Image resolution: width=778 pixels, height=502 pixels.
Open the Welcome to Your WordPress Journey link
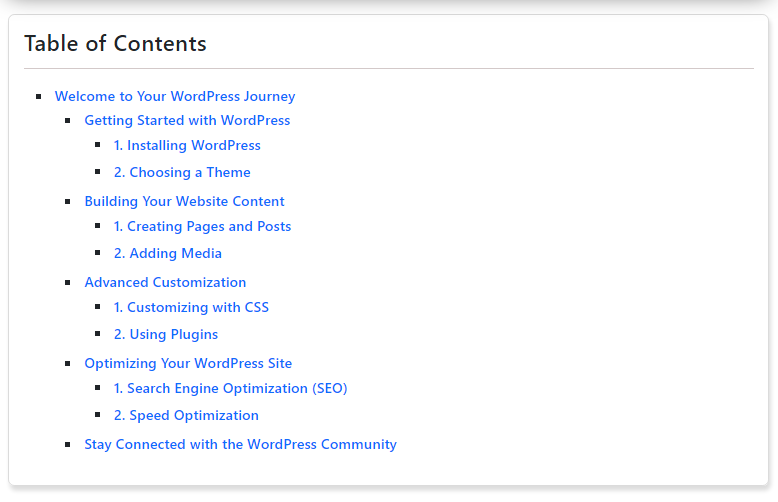point(175,96)
